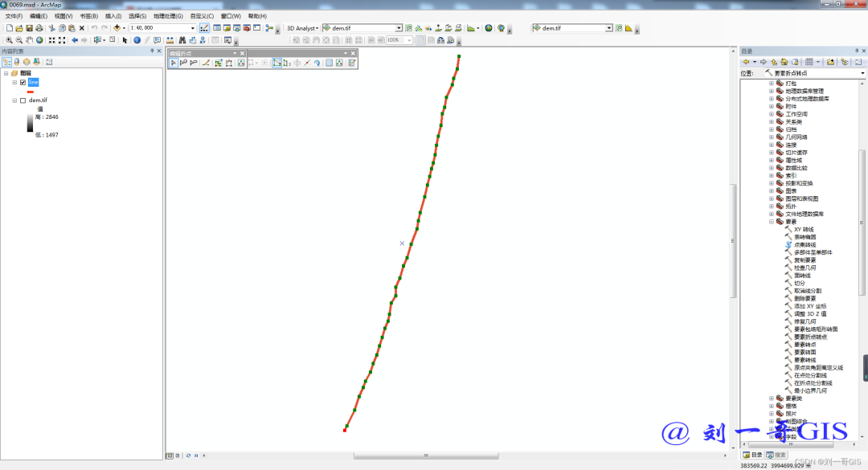Viewport: 868px width, 470px height.
Task: Open the 编辑(E) menu
Action: point(39,16)
